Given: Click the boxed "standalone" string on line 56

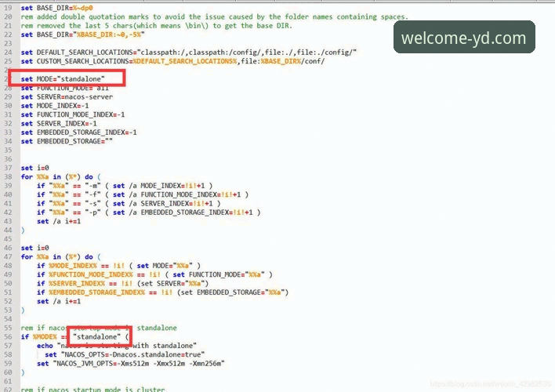Looking at the screenshot, I should tap(96, 337).
